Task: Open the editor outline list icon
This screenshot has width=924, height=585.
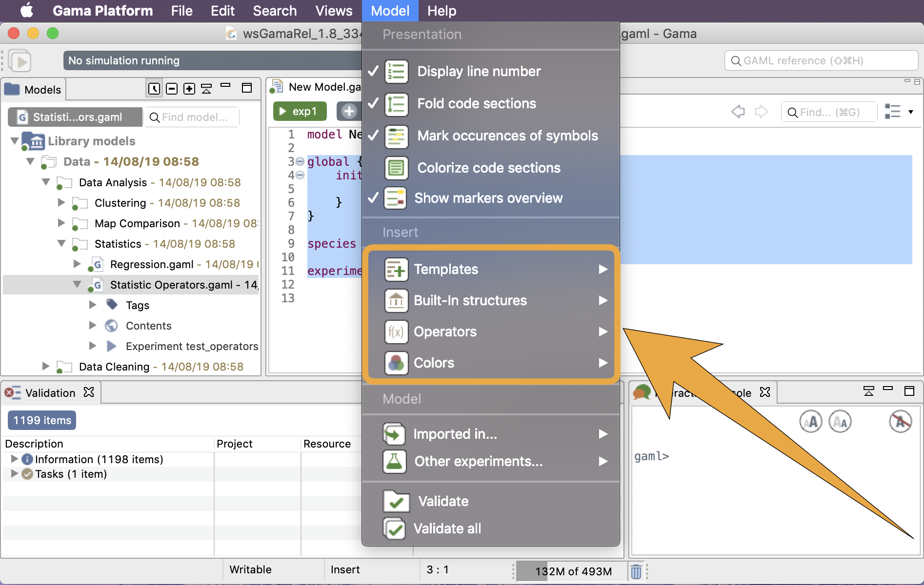Action: click(x=893, y=112)
